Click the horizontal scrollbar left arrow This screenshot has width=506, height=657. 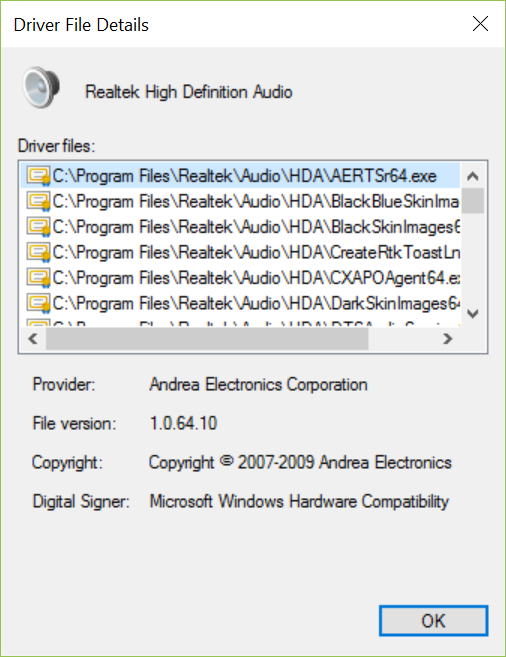(x=33, y=338)
